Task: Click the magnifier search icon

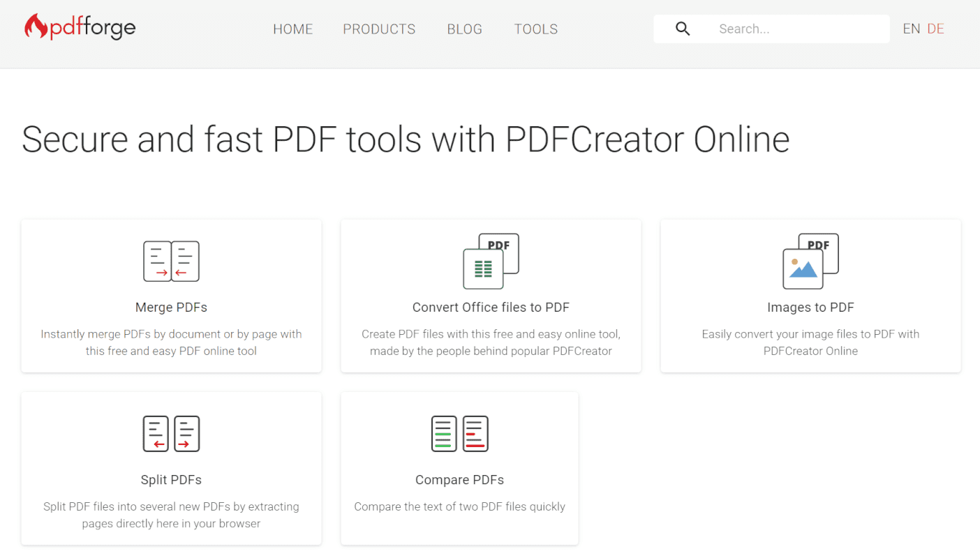Action: point(683,29)
